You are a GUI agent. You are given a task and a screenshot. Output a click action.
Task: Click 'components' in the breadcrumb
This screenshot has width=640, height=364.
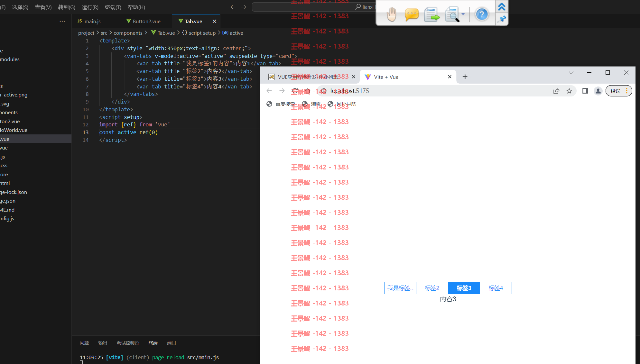tap(128, 33)
